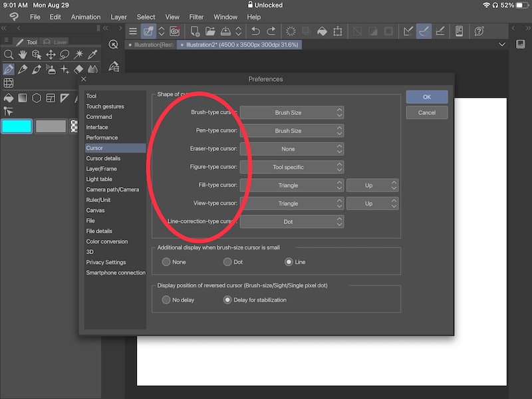This screenshot has width=532, height=399.
Task: Switch to the Layer tab in the Tool palette
Action: point(56,41)
